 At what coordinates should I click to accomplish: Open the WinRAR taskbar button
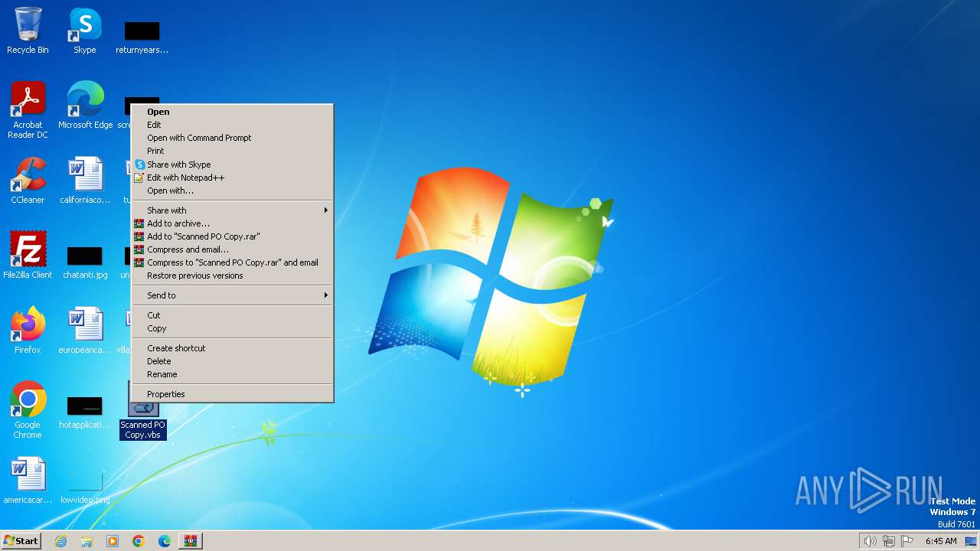(x=191, y=541)
